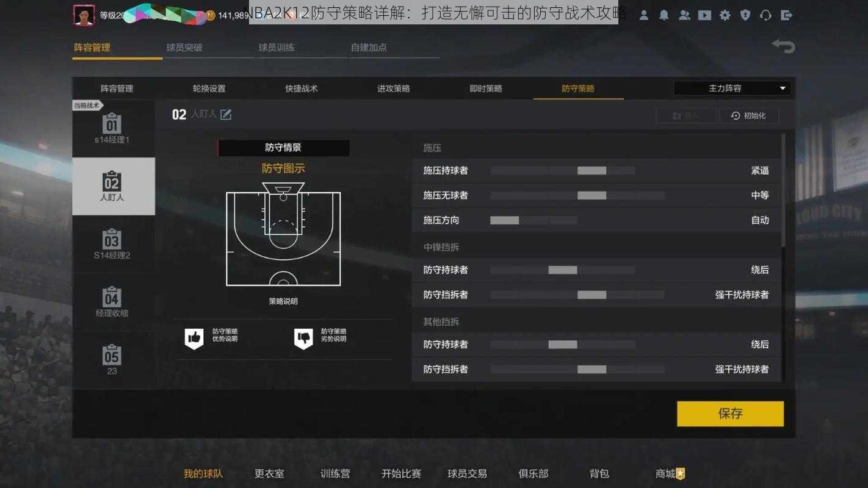Go to 背包 in bottom menu
This screenshot has width=868, height=488.
tap(599, 473)
